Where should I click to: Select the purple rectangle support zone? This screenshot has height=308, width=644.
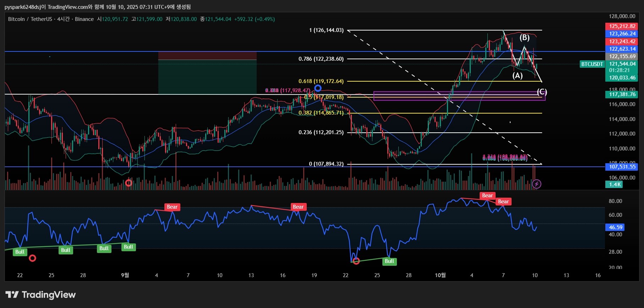click(459, 96)
